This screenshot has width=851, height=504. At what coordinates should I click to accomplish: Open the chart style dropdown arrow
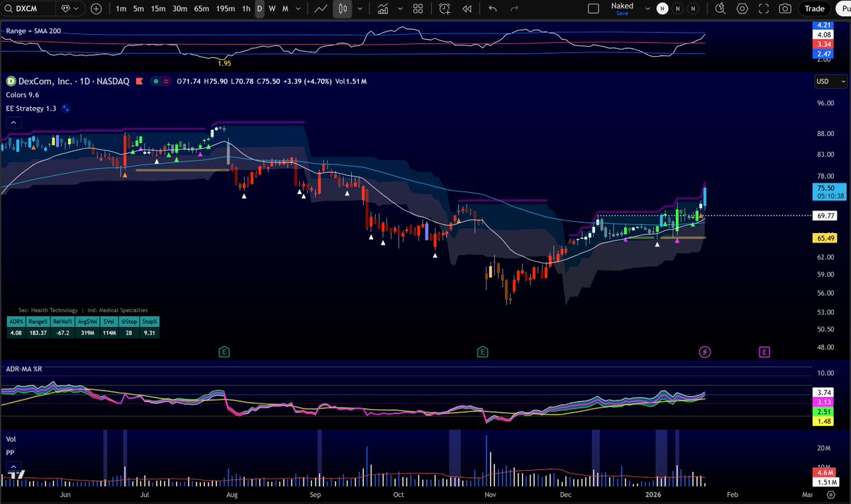(x=361, y=9)
